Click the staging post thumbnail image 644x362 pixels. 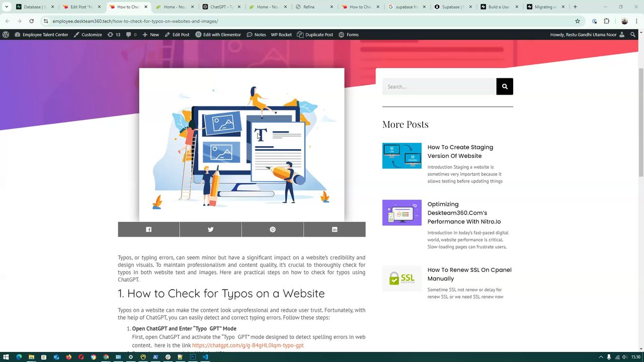tap(402, 156)
